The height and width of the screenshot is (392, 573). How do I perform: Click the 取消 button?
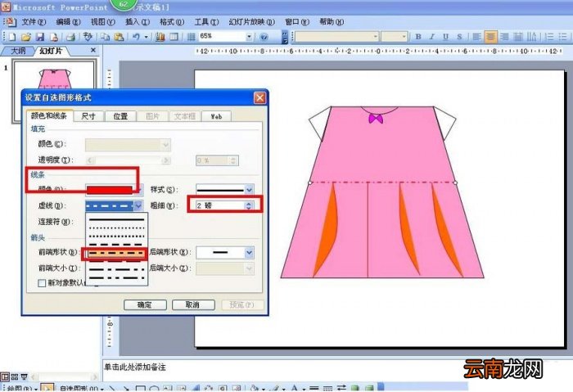click(x=193, y=304)
